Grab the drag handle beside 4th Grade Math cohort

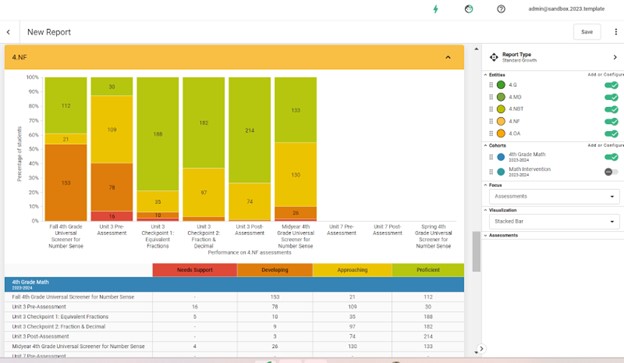pos(491,157)
